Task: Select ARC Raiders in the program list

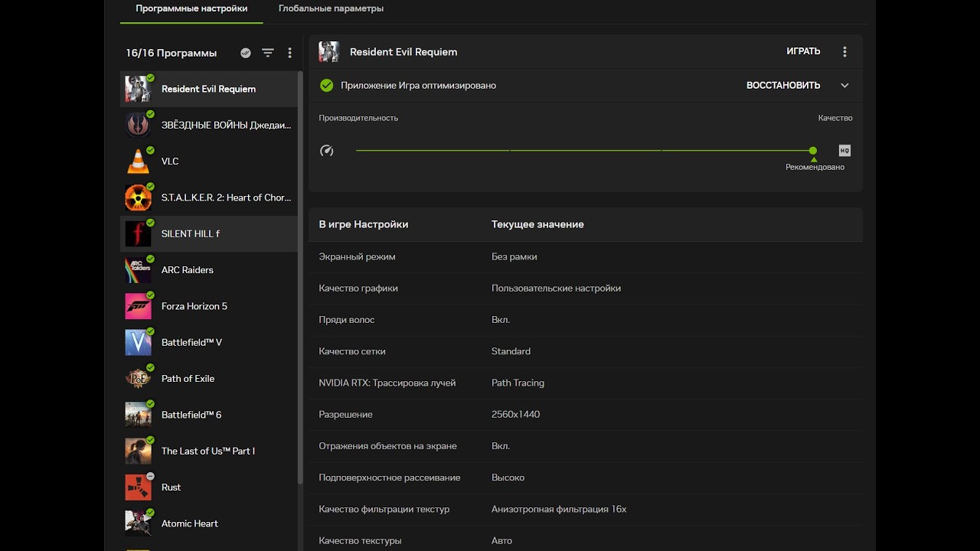Action: pos(209,270)
